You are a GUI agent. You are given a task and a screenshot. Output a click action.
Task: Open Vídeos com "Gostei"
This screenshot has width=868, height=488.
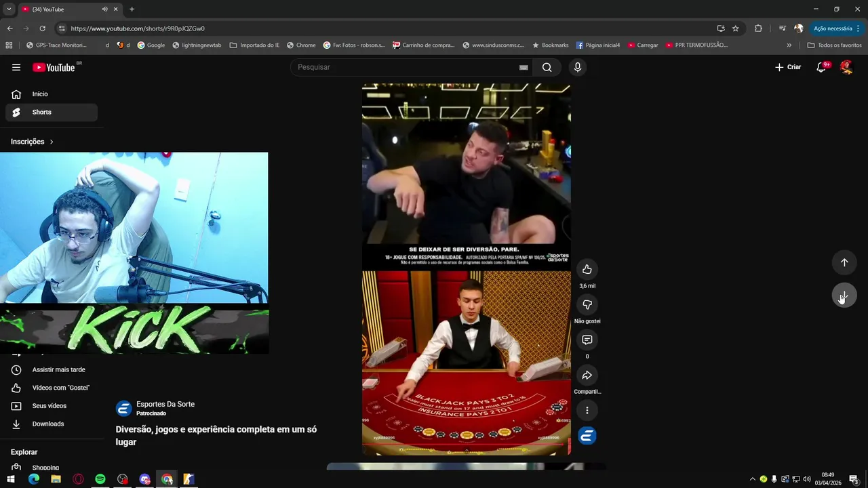tap(52, 388)
